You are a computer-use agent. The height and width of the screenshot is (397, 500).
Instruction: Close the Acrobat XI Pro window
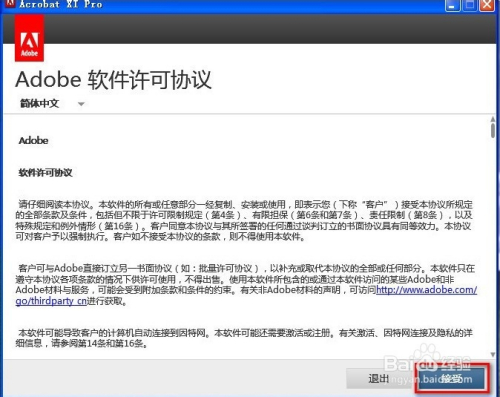point(487,5)
